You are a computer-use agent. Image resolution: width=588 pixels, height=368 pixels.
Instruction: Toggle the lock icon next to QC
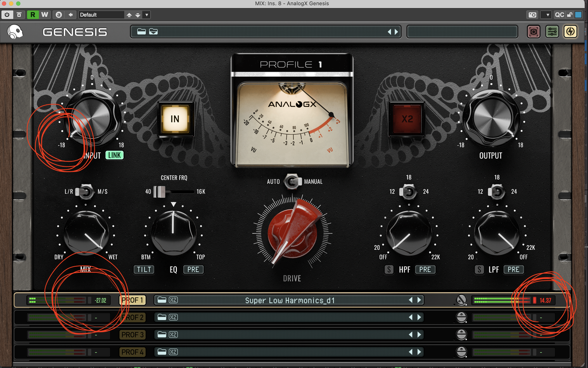coord(570,15)
